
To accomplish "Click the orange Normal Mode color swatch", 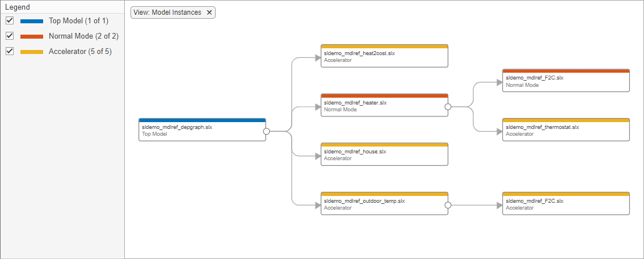I will pyautogui.click(x=32, y=36).
